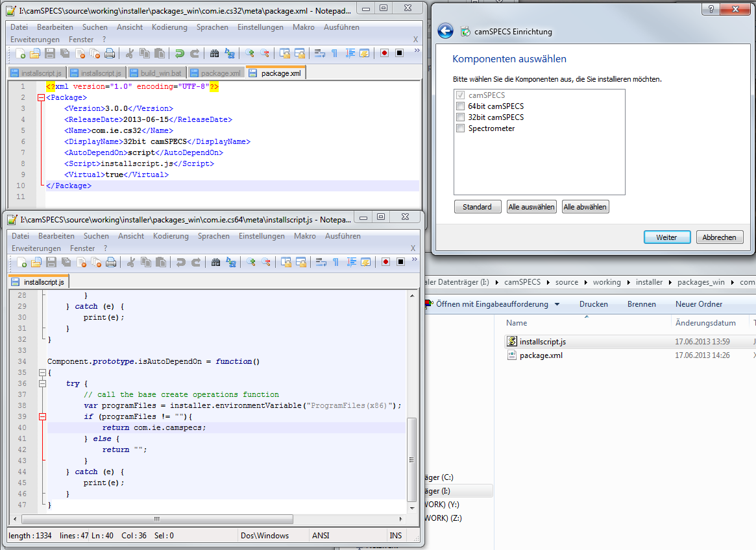This screenshot has width=756, height=550.
Task: Click Print icon in package.xml Notepad++ window
Action: click(110, 53)
